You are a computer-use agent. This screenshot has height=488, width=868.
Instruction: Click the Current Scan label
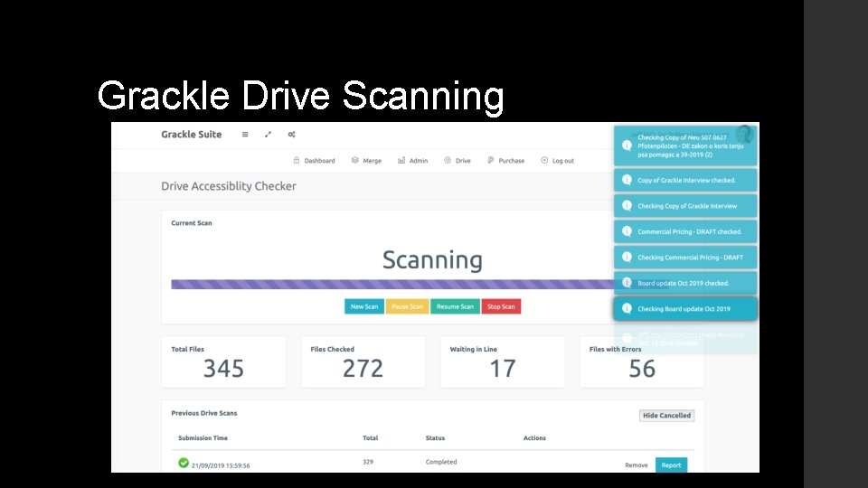click(x=192, y=223)
